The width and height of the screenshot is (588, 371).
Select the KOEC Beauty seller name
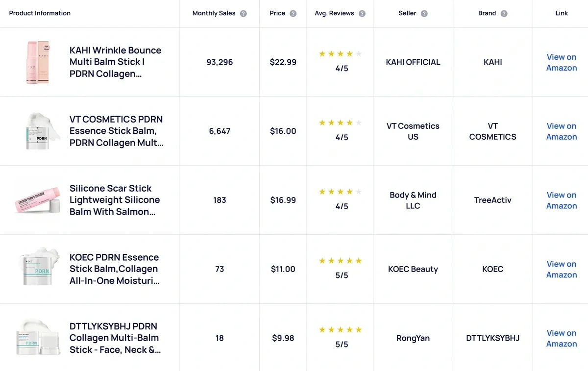click(413, 269)
